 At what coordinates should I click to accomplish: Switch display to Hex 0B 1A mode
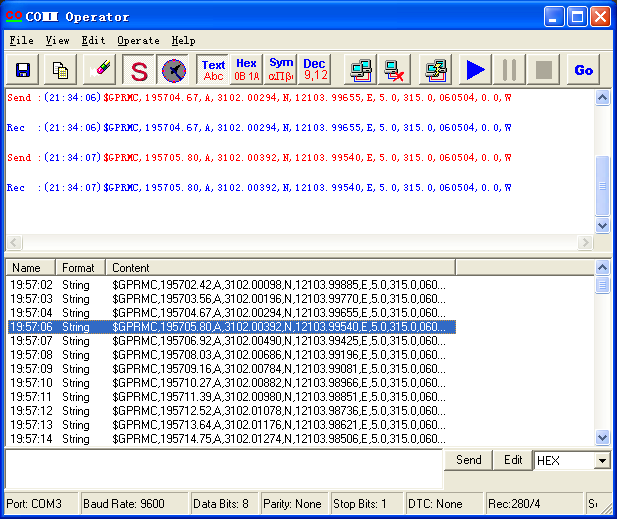pyautogui.click(x=246, y=70)
